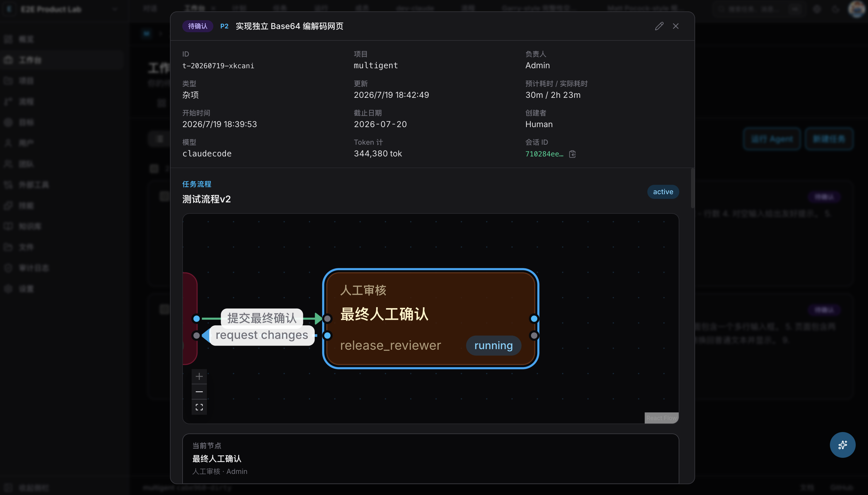Viewport: 868px width, 495px height.
Task: Click the 提交最终确认 edge label
Action: click(x=262, y=318)
